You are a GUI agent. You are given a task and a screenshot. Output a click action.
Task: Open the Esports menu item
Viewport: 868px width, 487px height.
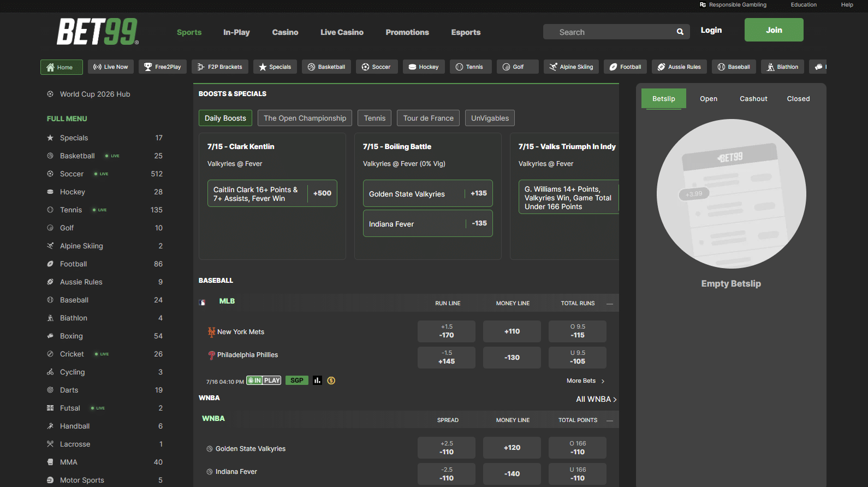coord(466,33)
